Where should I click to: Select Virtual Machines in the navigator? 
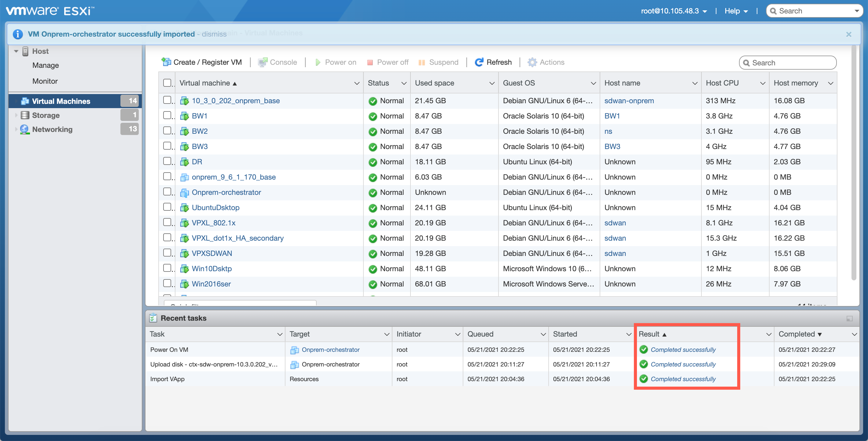coord(75,101)
